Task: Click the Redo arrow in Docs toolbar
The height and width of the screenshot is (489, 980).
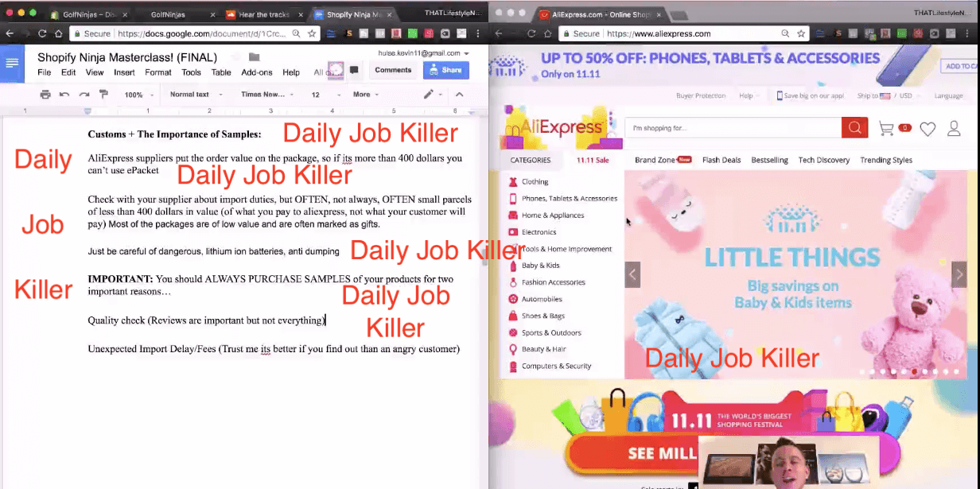Action: pos(84,95)
